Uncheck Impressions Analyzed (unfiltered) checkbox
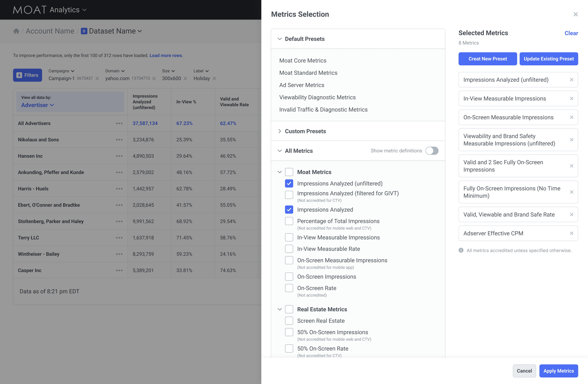 coord(289,184)
